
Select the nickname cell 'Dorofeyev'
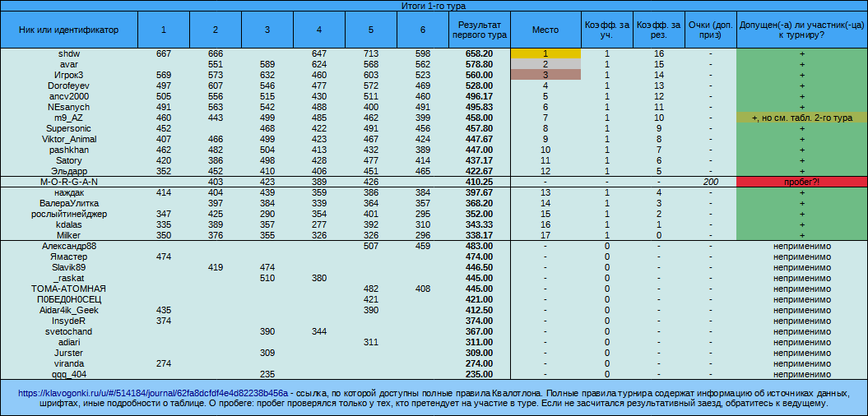click(68, 86)
